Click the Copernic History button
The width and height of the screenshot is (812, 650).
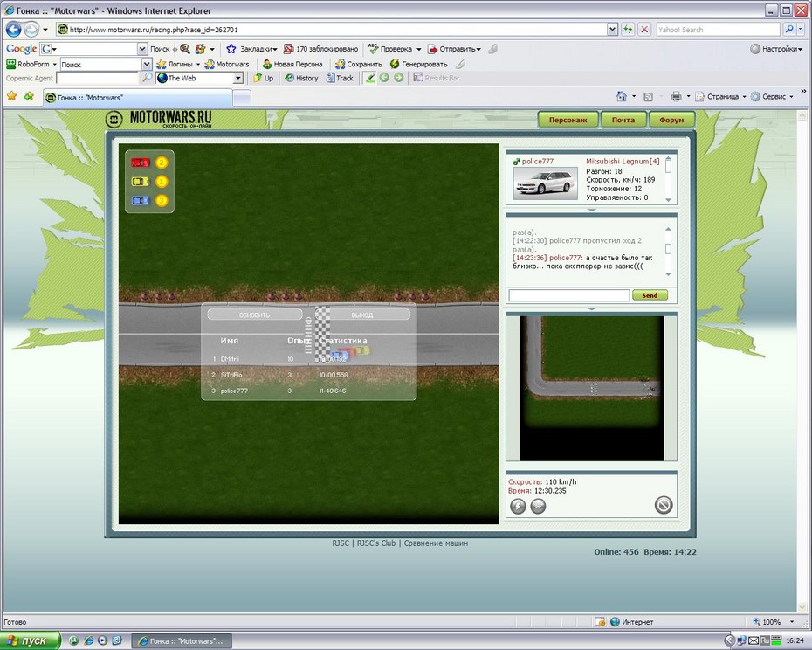point(301,78)
